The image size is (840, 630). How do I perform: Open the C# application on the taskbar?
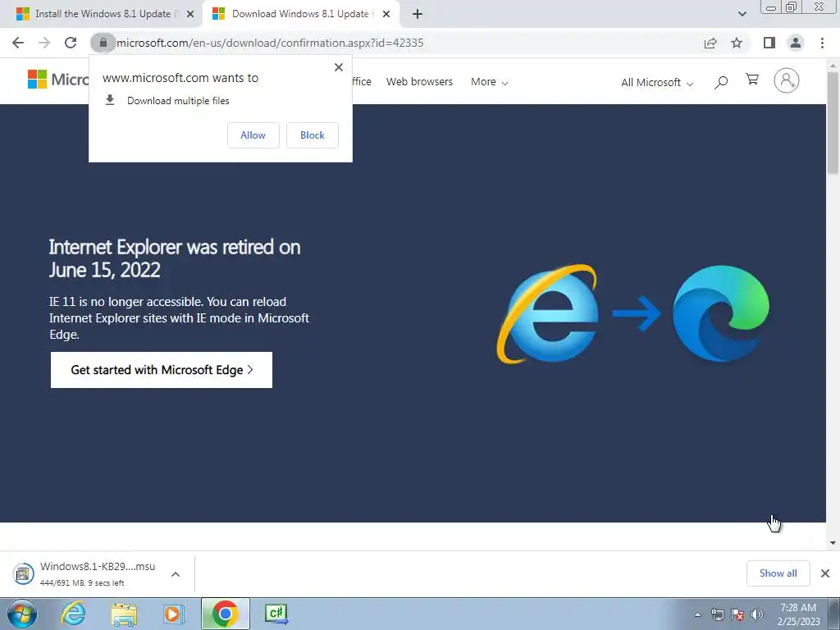(x=276, y=614)
